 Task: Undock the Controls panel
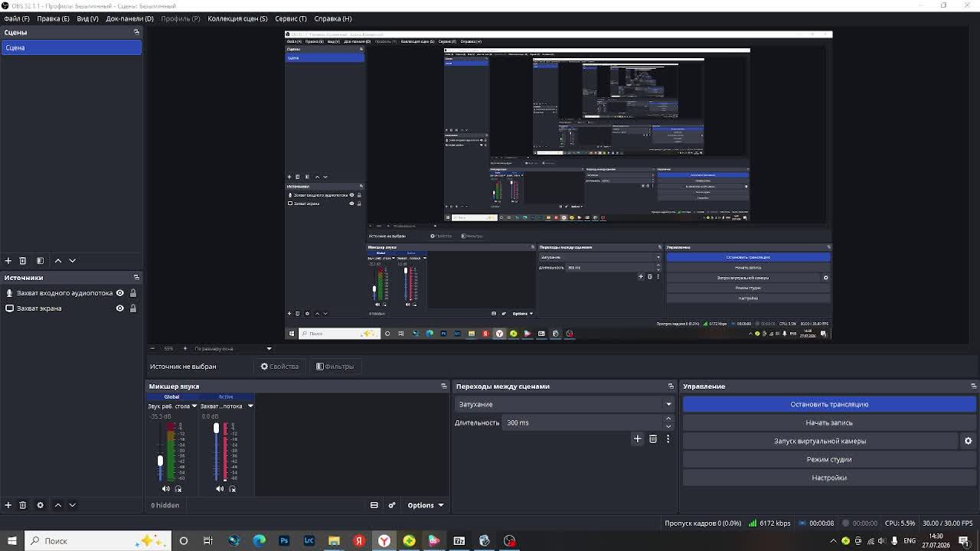(973, 386)
